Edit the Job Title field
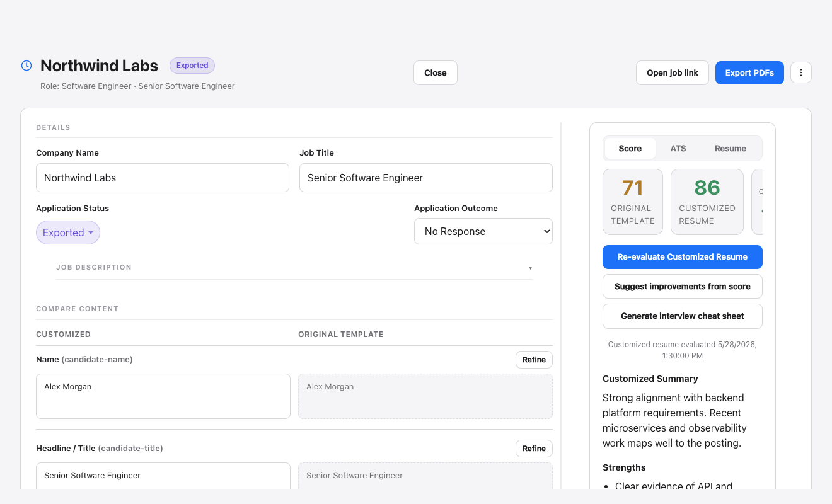832x504 pixels. click(x=426, y=178)
